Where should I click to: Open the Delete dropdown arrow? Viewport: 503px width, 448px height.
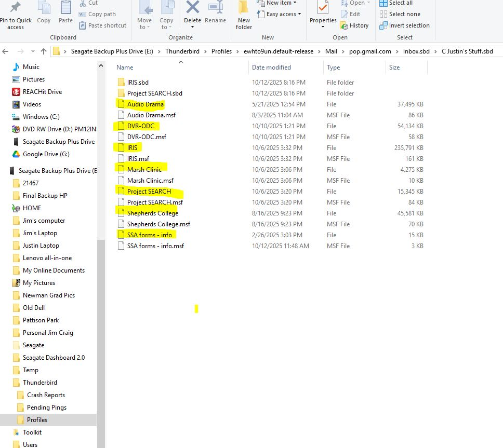point(192,27)
